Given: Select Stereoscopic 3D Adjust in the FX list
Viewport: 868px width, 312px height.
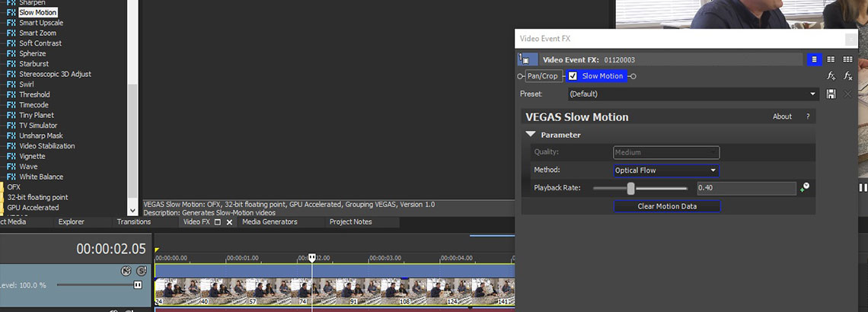Looking at the screenshot, I should click(x=56, y=74).
